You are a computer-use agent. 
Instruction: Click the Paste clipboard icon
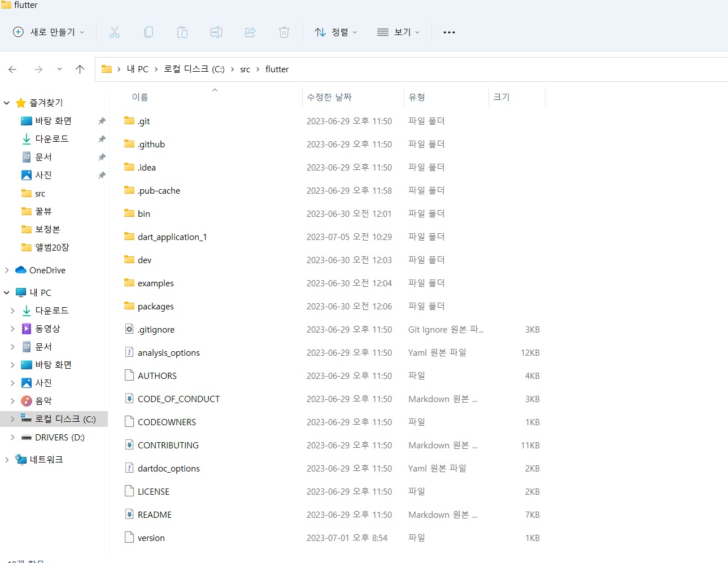pos(182,32)
